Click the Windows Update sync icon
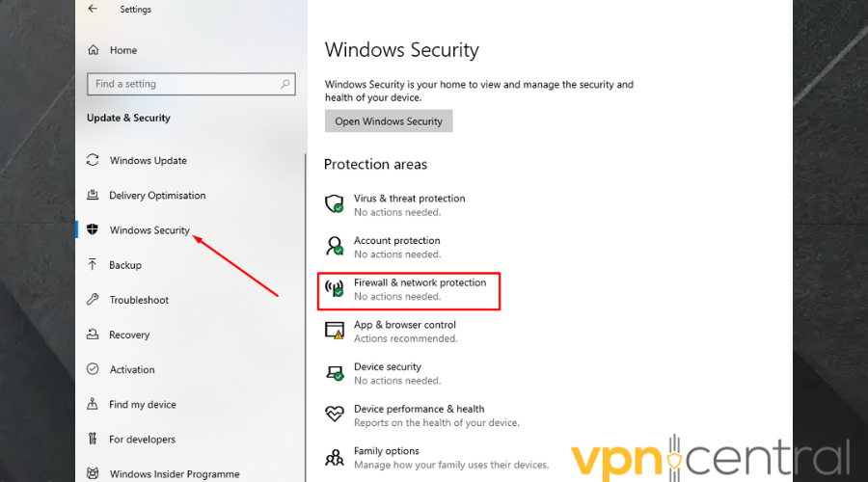Viewport: 868px width, 482px height. tap(93, 160)
